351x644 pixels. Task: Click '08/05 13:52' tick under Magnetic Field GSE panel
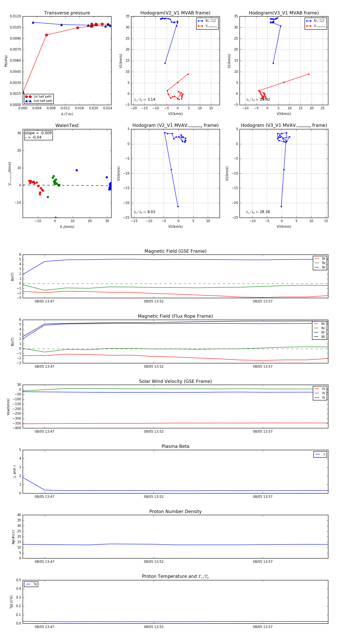click(x=154, y=301)
